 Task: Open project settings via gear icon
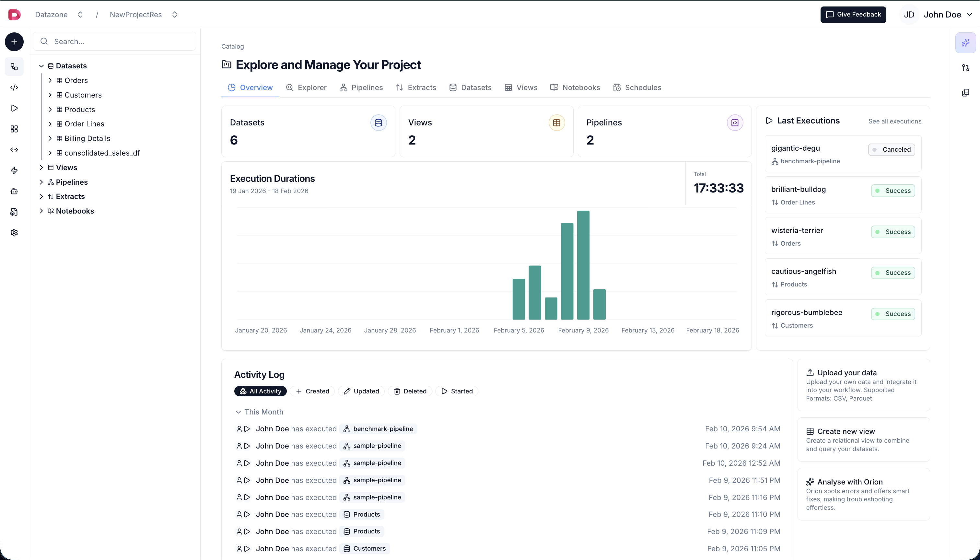pos(14,232)
